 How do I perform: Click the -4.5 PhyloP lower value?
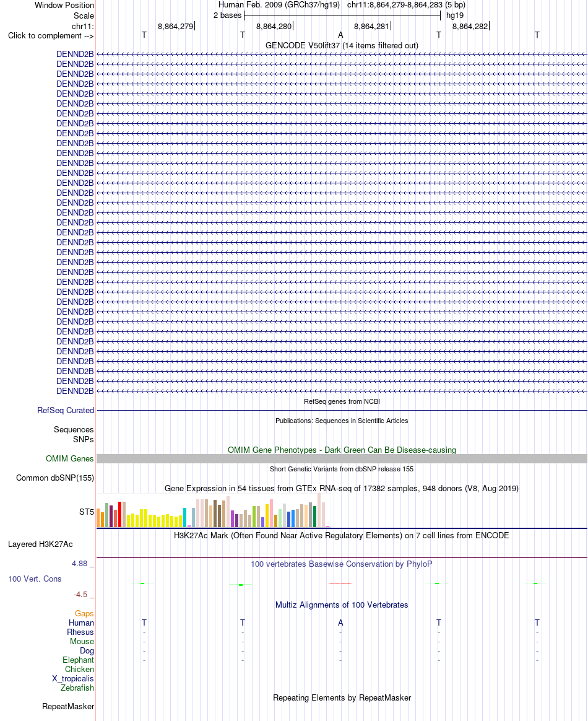[80, 595]
